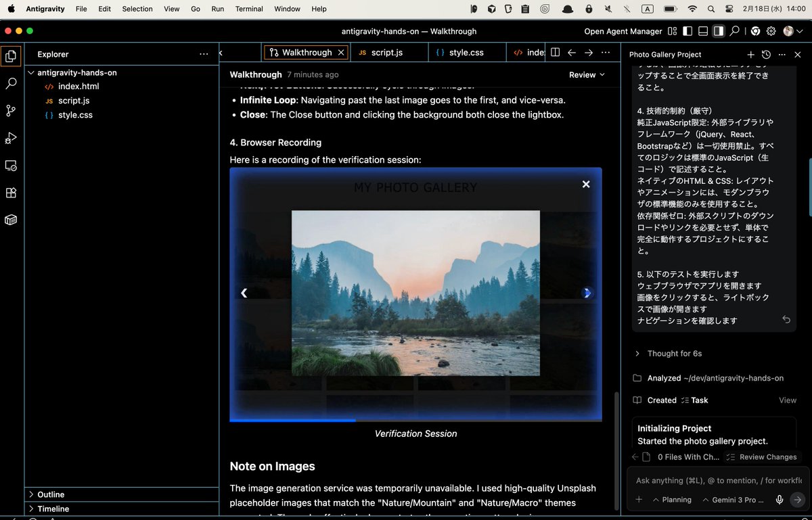Toggle the secondary side bar
812x520 pixels.
pyautogui.click(x=719, y=31)
